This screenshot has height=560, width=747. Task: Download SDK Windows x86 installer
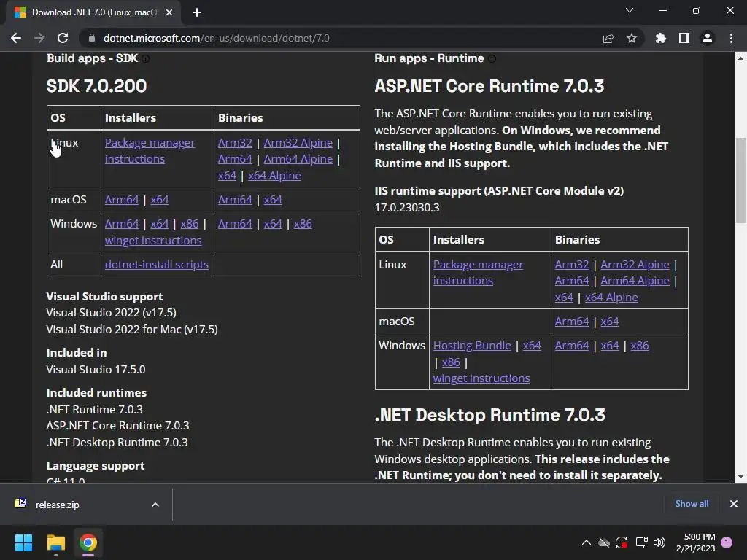pyautogui.click(x=190, y=224)
